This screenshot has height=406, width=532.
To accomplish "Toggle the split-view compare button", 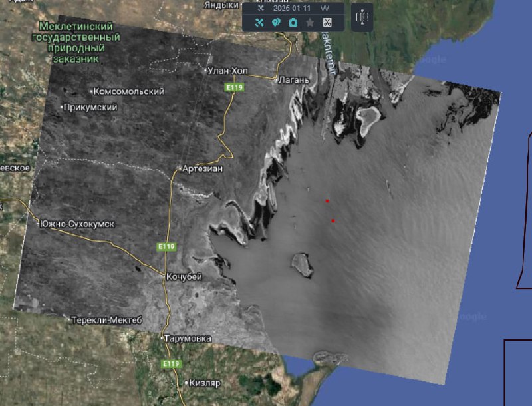I will [362, 17].
